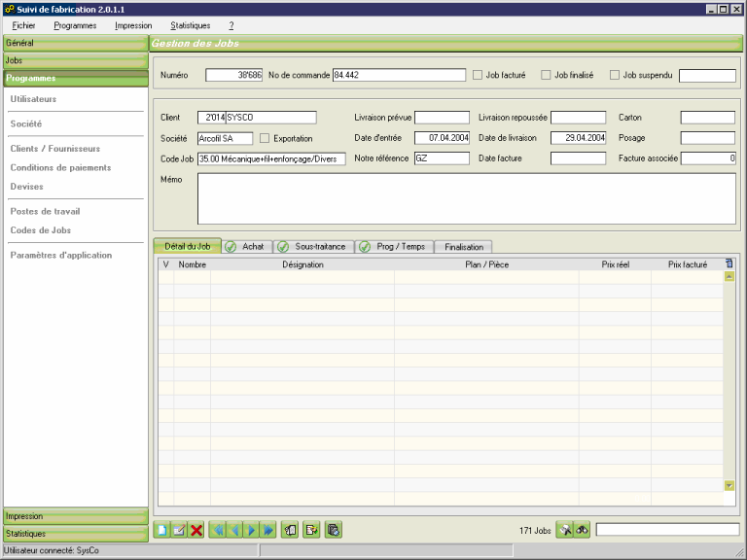
Task: Open the Programmes menu in menu bar
Action: pos(75,24)
